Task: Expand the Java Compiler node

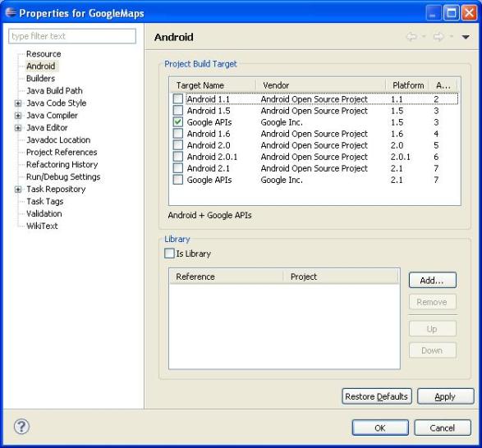Action: (x=18, y=116)
